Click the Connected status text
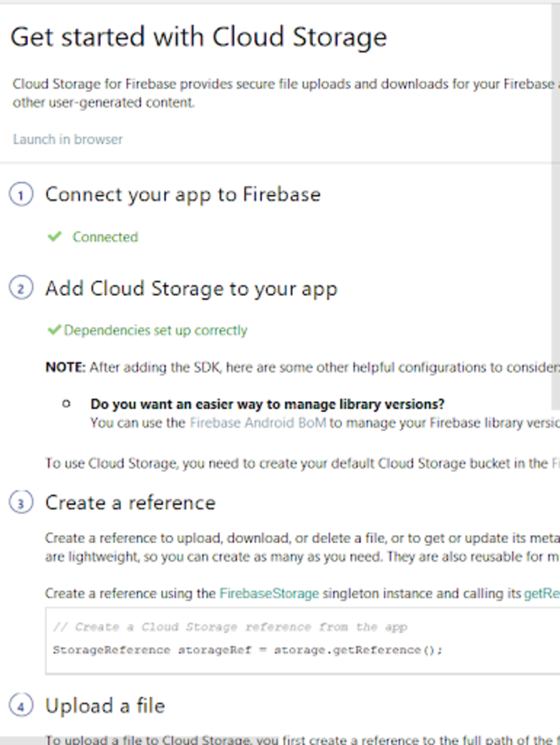The height and width of the screenshot is (745, 560). point(105,237)
